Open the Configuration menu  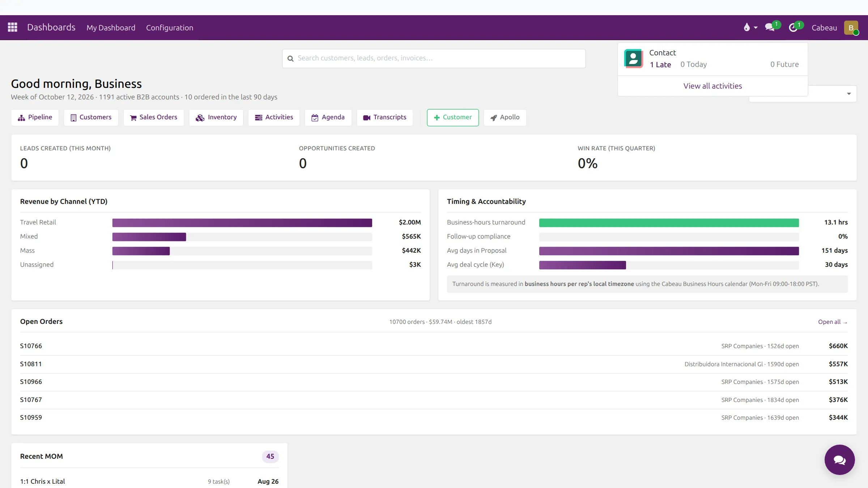(x=170, y=28)
